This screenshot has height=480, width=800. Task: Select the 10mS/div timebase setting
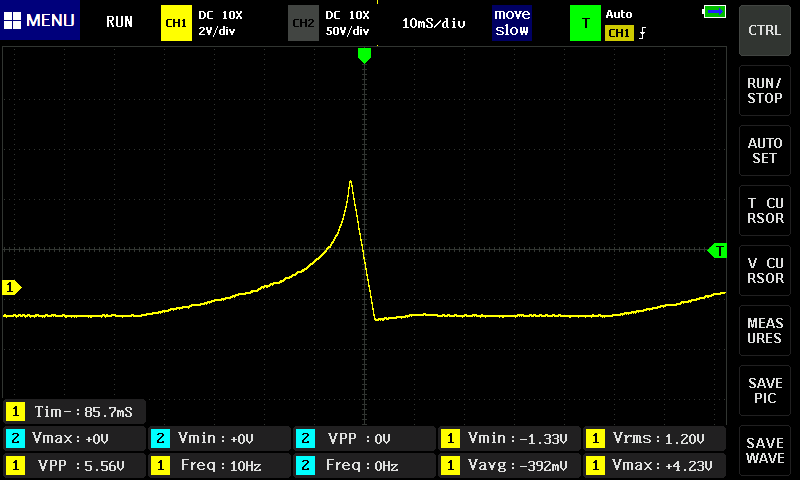[x=434, y=23]
